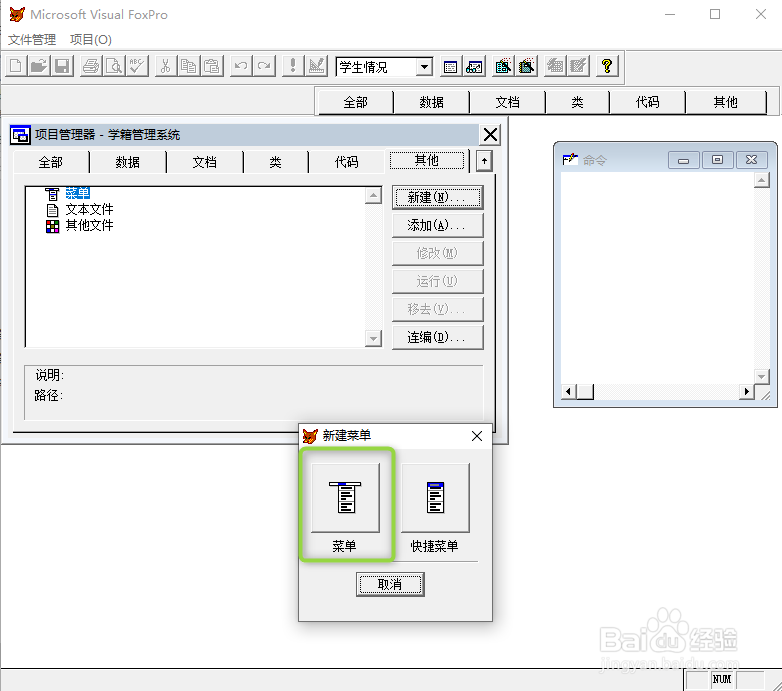This screenshot has width=782, height=691.
Task: Click the 添加(A)... button
Action: [437, 225]
